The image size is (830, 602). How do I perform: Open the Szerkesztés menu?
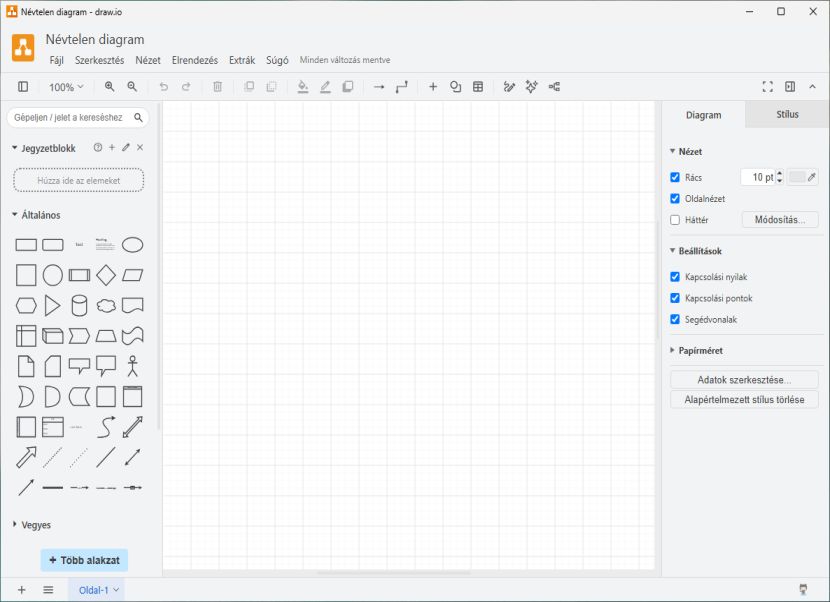(x=100, y=60)
